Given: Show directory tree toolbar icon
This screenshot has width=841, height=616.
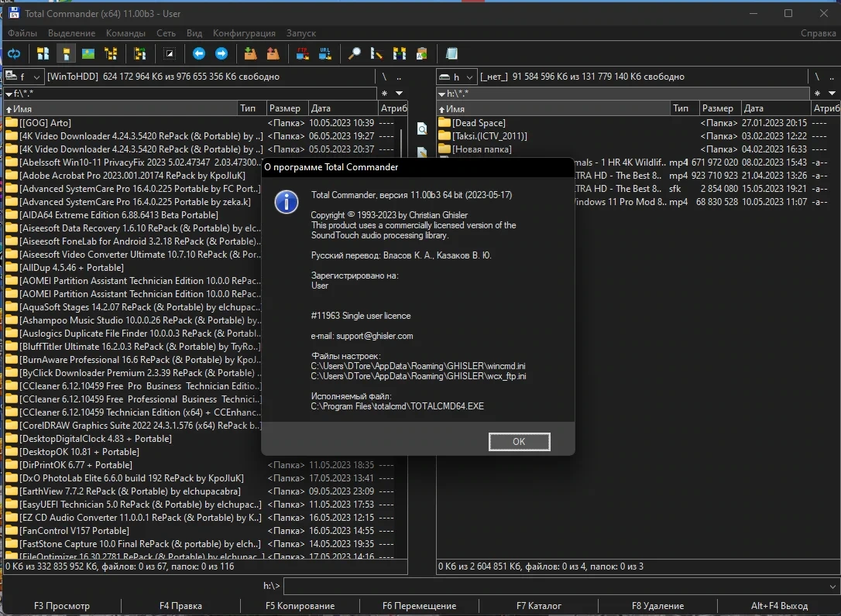Looking at the screenshot, I should (x=111, y=53).
